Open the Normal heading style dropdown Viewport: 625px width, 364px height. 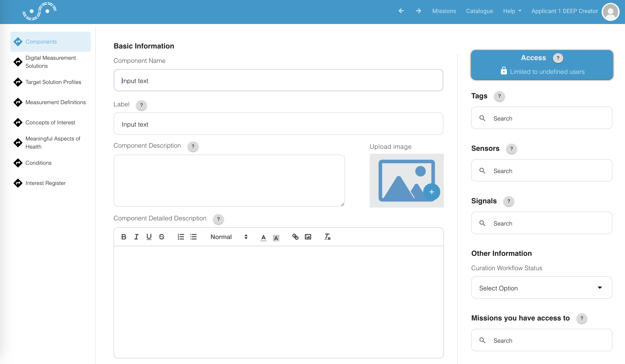click(229, 237)
